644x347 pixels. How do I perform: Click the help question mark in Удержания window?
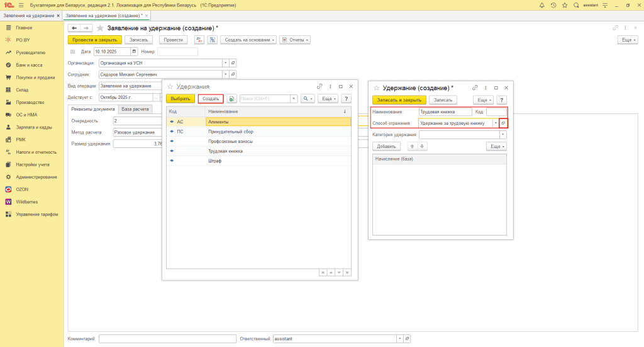(x=347, y=99)
